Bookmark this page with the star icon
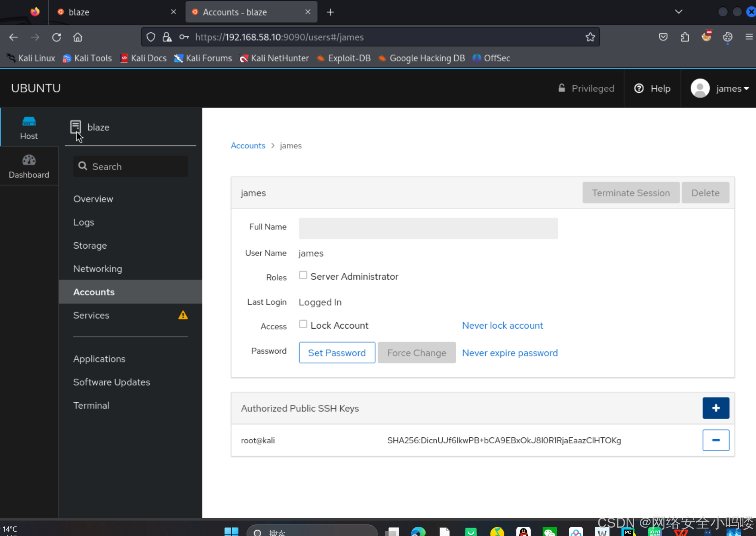This screenshot has height=536, width=756. pos(590,37)
